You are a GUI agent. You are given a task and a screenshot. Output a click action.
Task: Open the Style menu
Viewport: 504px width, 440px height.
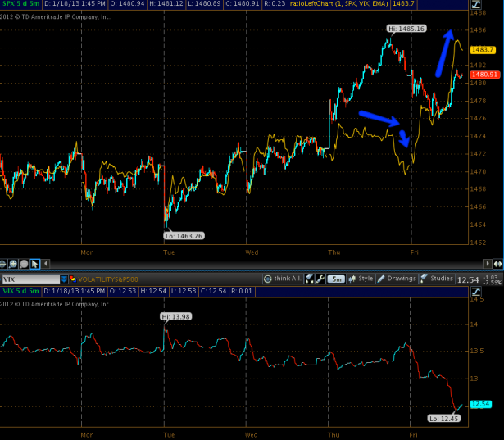361,279
